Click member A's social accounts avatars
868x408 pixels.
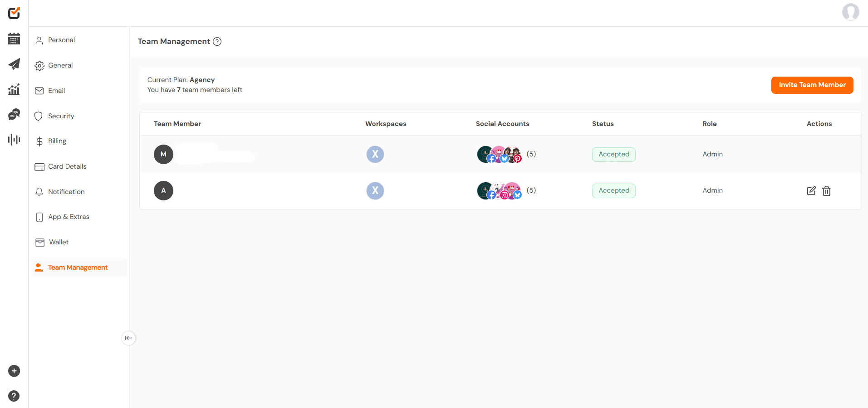(x=500, y=191)
